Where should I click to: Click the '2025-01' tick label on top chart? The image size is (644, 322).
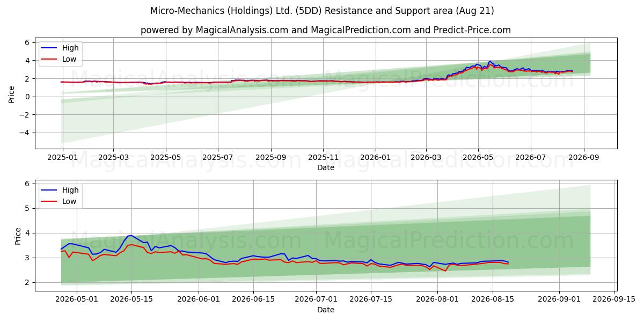[63, 158]
